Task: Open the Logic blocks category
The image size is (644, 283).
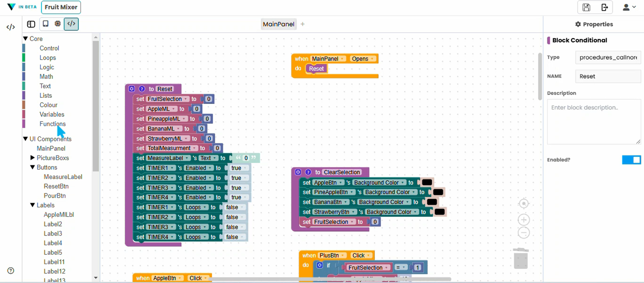Action: [x=47, y=67]
